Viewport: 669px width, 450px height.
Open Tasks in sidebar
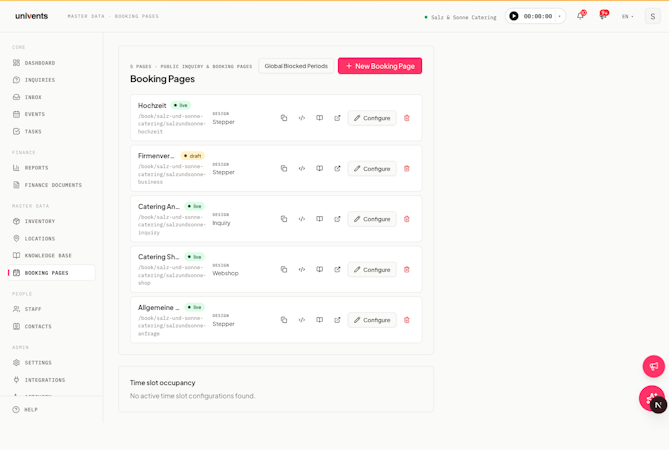tap(51, 131)
